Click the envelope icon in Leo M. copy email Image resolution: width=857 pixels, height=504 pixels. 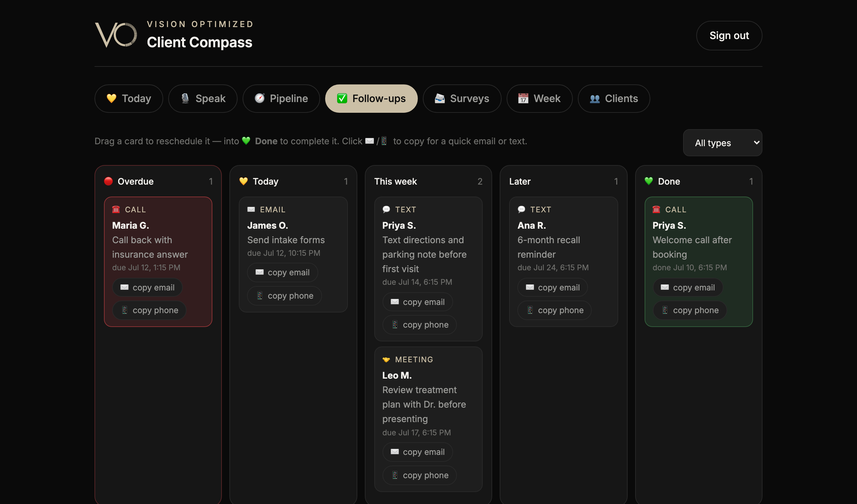[x=394, y=452]
